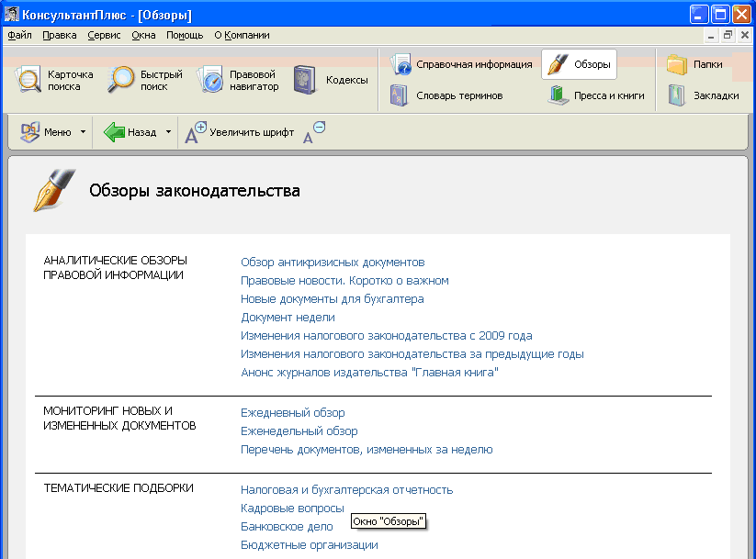Open Изменения налогового законодательства с 2009 года
This screenshot has width=756, height=559.
pos(387,335)
